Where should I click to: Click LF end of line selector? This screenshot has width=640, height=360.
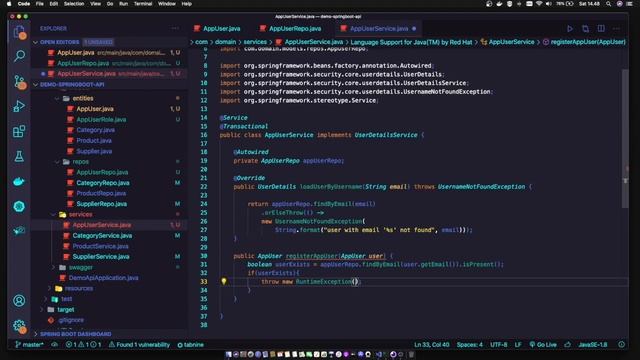pyautogui.click(x=518, y=344)
